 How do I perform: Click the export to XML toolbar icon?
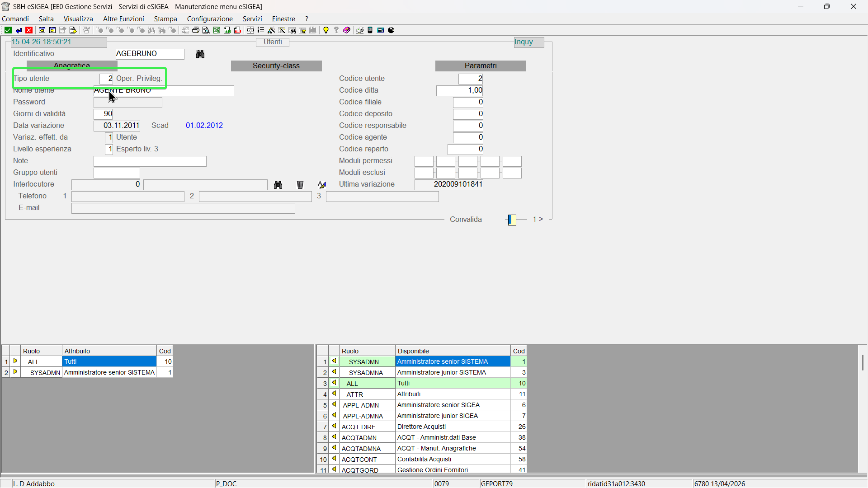point(237,30)
